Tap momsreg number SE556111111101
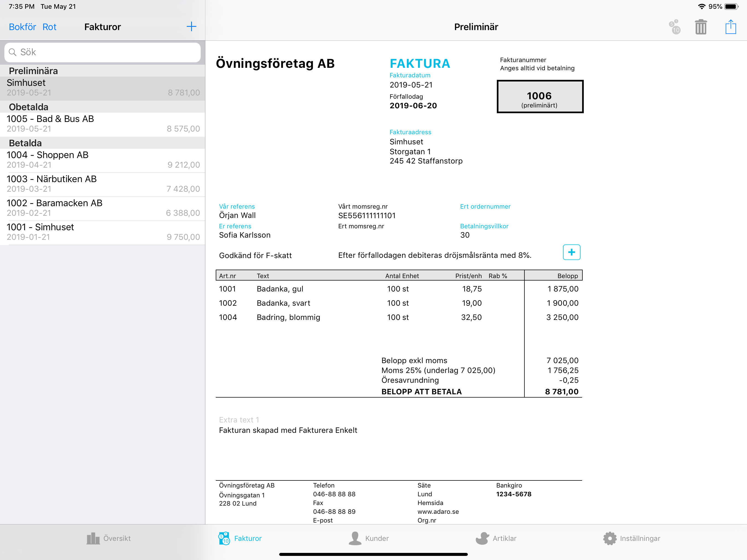The image size is (747, 560). click(367, 215)
